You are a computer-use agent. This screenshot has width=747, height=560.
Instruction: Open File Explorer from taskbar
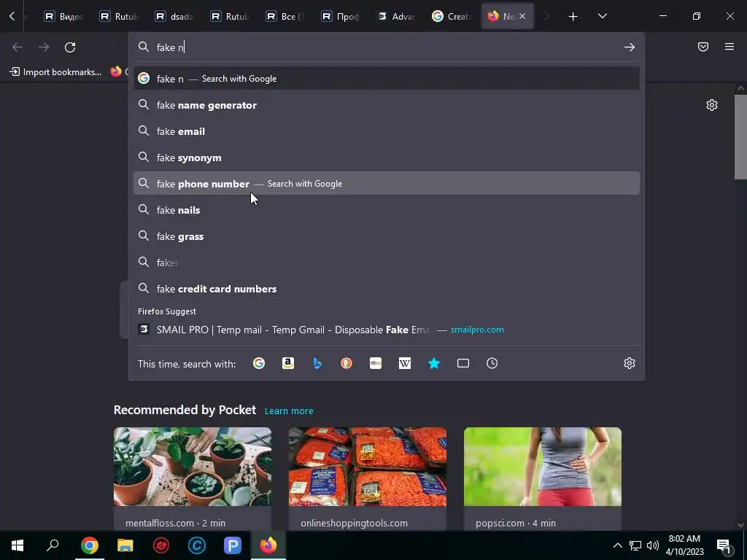(125, 545)
